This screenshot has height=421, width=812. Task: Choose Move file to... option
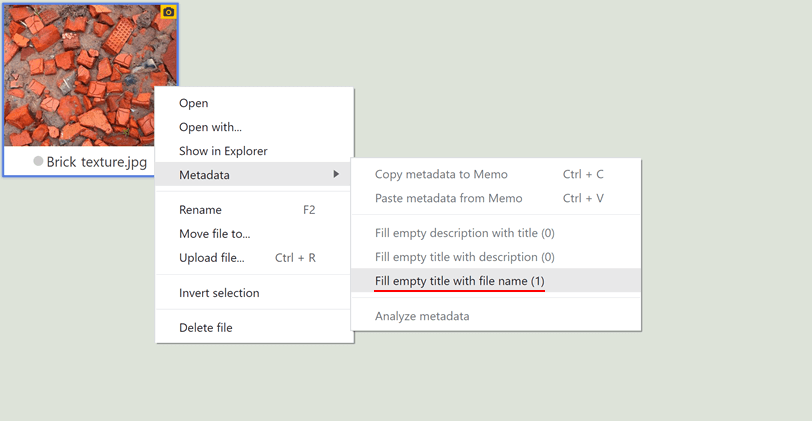tap(254, 234)
